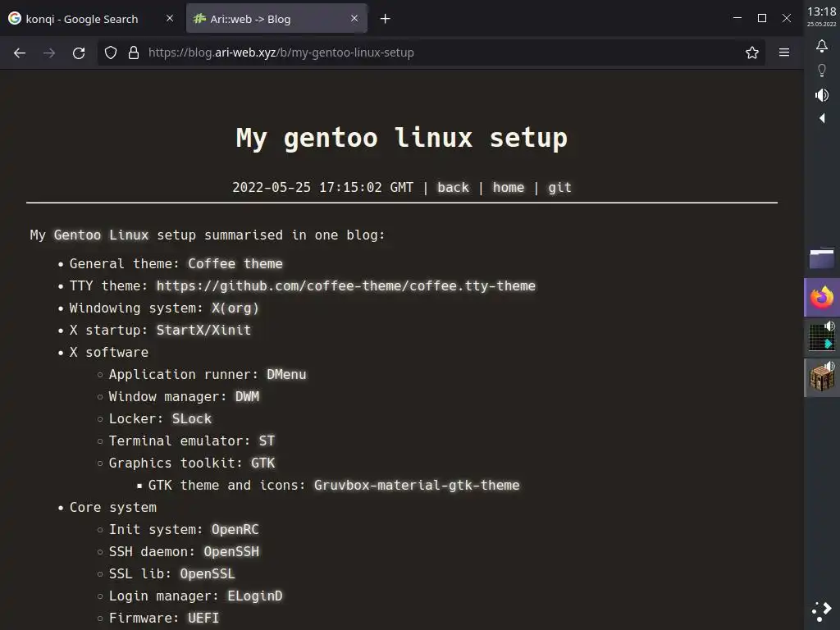Open notifications bell in system tray

coord(821,46)
